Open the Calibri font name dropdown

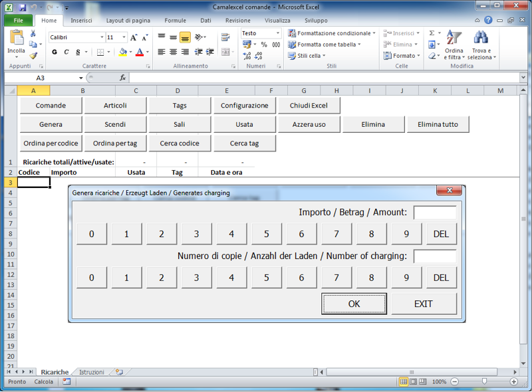coord(102,38)
